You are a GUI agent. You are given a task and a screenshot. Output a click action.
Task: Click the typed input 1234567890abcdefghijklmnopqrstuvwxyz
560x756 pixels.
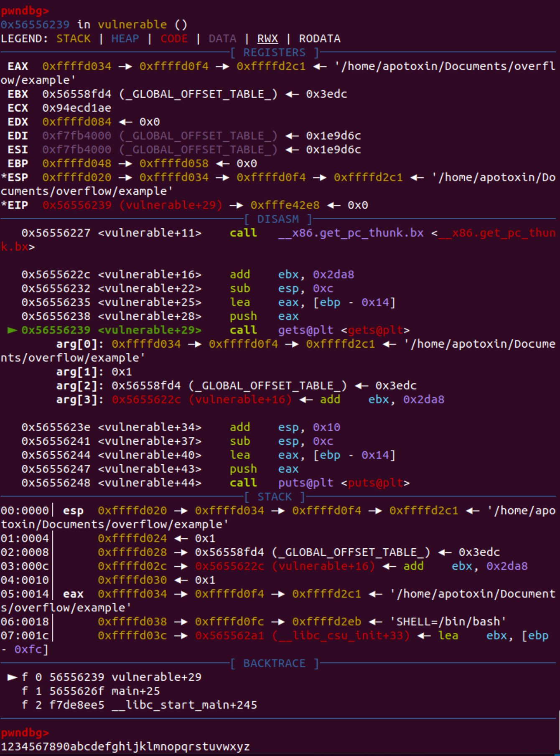tap(125, 746)
